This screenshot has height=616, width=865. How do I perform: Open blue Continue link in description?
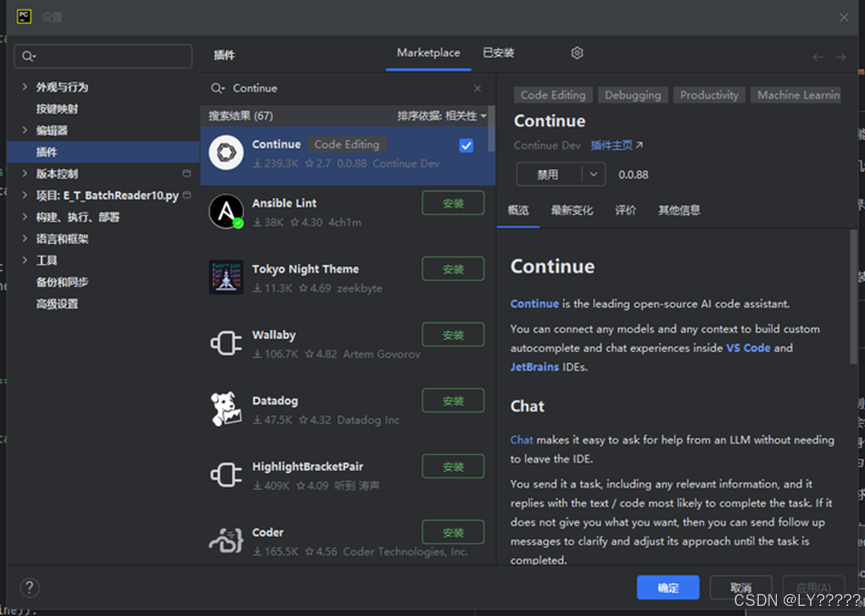point(534,304)
